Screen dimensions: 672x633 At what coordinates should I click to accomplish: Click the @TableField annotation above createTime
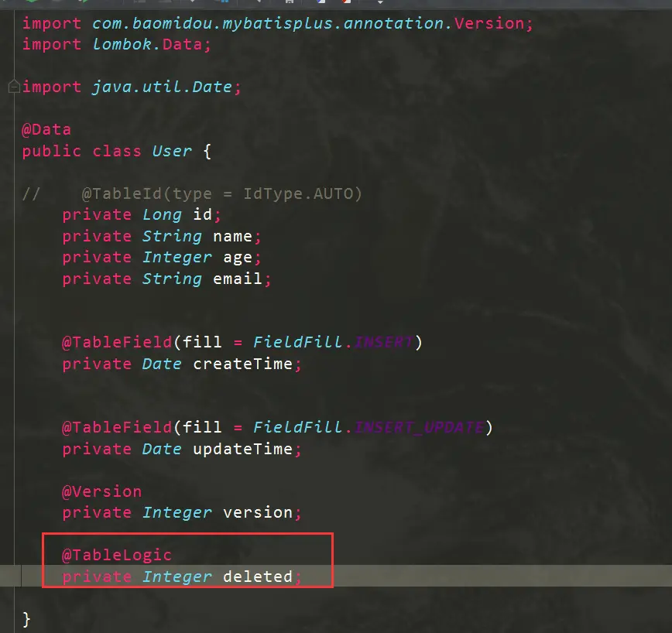click(117, 342)
